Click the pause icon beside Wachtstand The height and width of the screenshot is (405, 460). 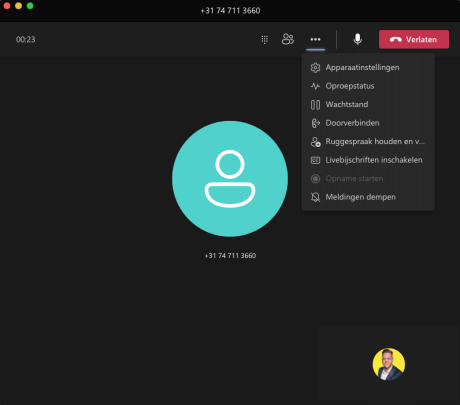click(x=315, y=105)
